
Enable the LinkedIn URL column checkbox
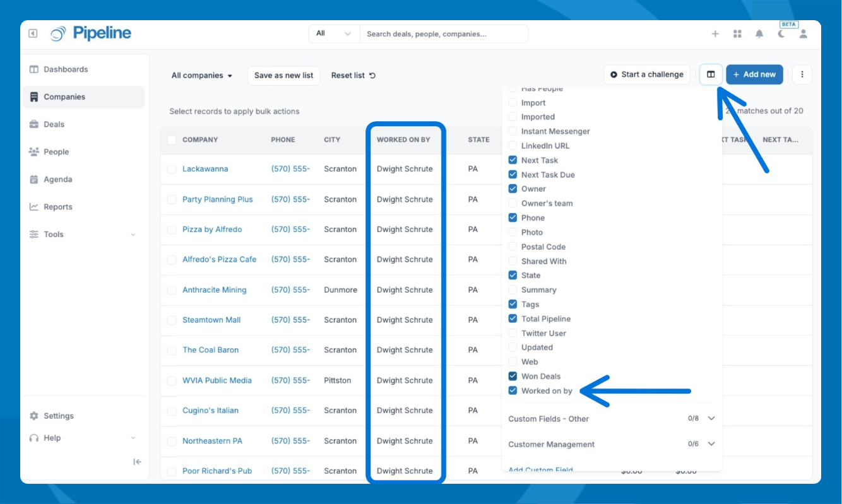coord(513,146)
